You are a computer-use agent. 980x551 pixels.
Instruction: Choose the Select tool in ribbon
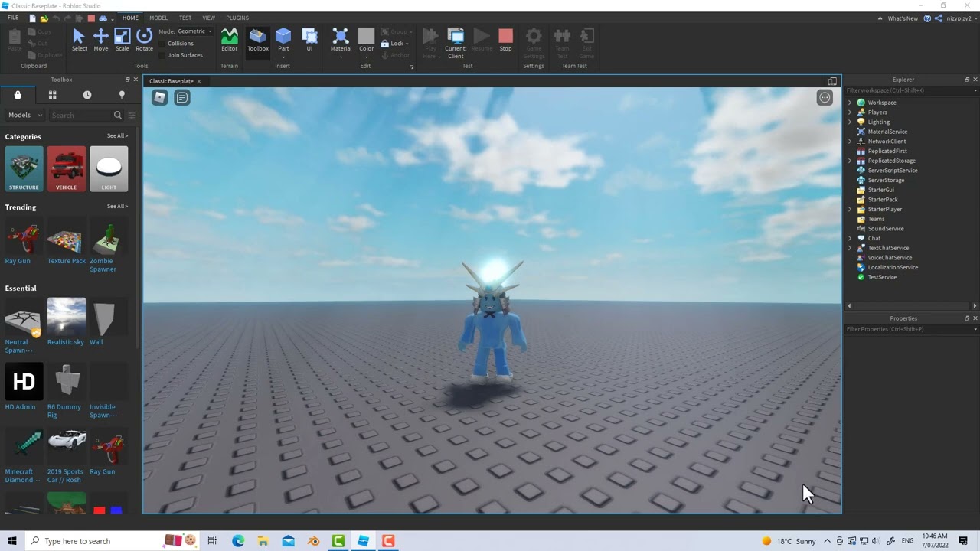point(79,40)
